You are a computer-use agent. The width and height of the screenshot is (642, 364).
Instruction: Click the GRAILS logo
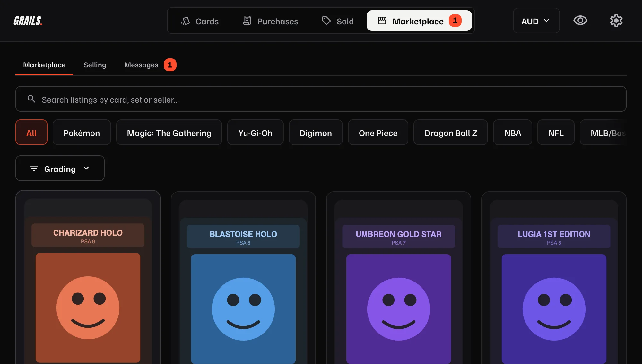pyautogui.click(x=28, y=21)
